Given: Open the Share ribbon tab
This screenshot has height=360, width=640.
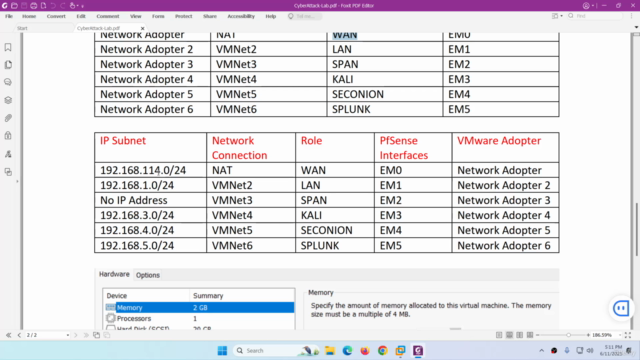Looking at the screenshot, I should [x=210, y=16].
